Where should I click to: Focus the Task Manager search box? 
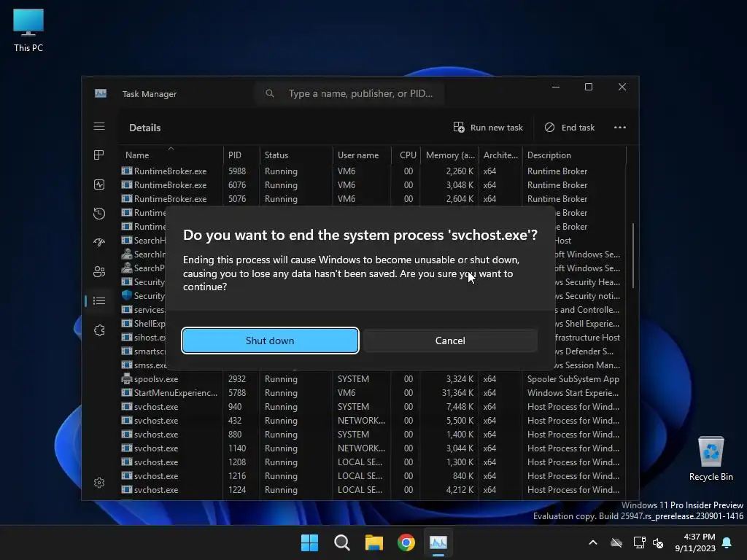click(349, 93)
